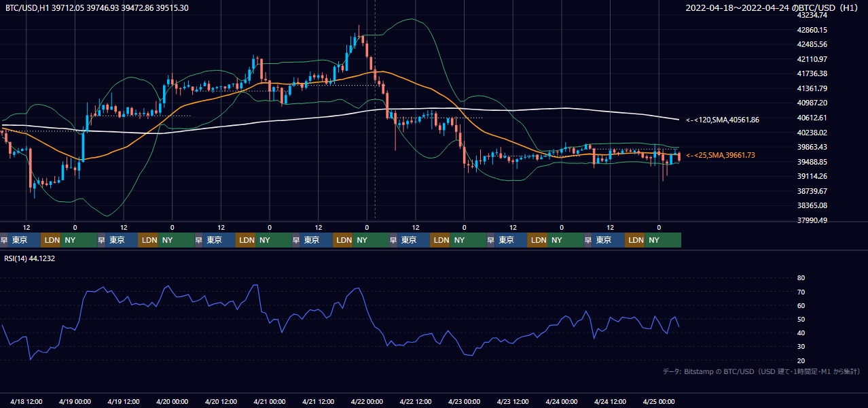
Task: Choose the 4/23 00:00 time label
Action: tap(465, 401)
